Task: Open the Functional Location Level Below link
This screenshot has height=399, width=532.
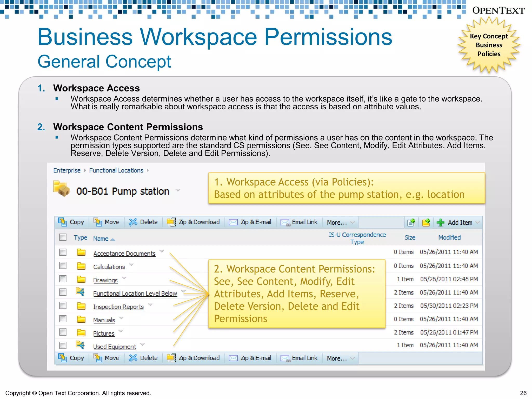Action: (135, 294)
